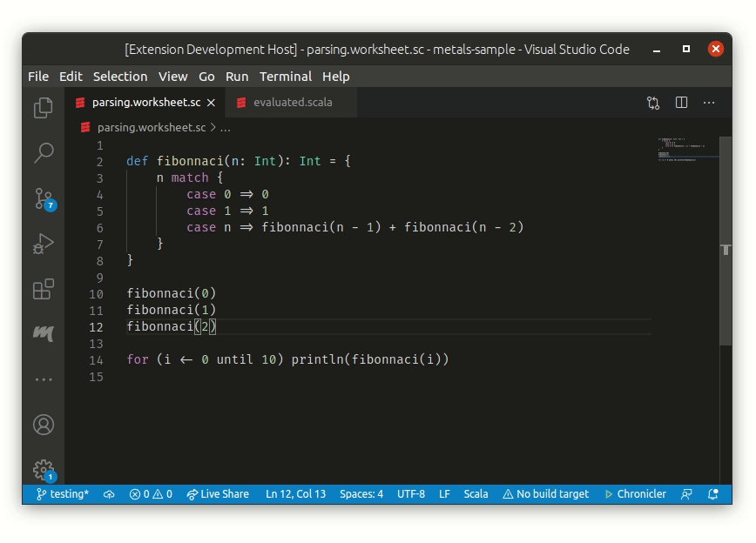This screenshot has width=756, height=543.
Task: Open the Extensions view icon
Action: (x=44, y=290)
